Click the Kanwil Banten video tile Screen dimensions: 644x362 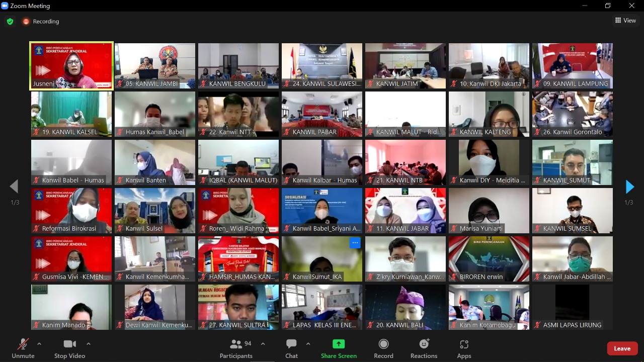point(155,162)
